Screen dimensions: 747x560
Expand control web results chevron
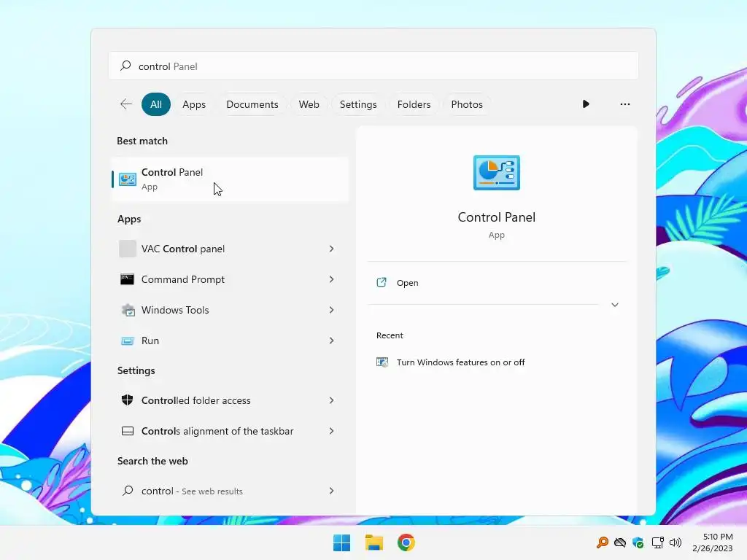coord(331,491)
